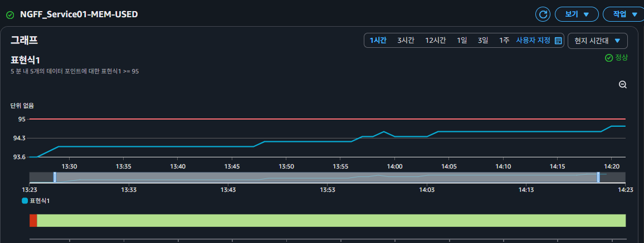Open the 보기 dropdown menu
Screen dimensions: 644x243
577,14
